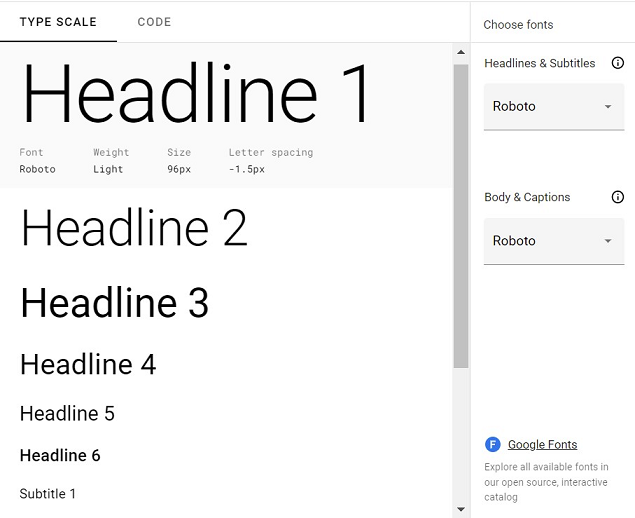
Task: Click the 'Explore all available fonts' description
Action: tap(546, 482)
